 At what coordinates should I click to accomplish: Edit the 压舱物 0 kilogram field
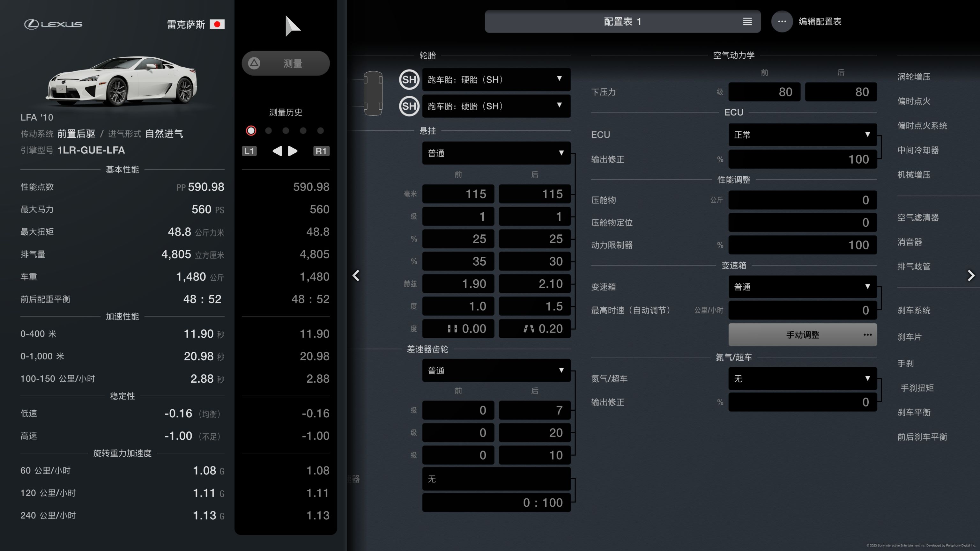(802, 200)
